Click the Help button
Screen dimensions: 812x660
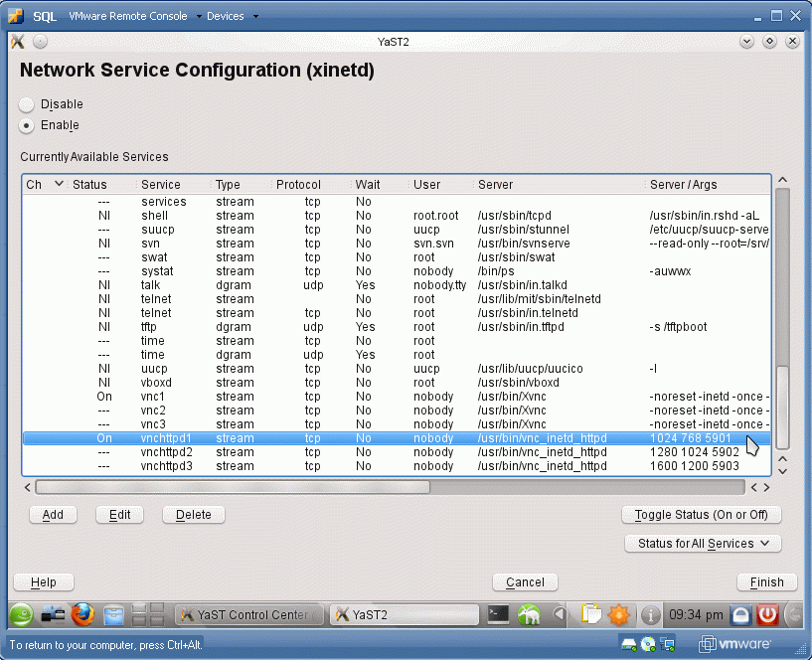coord(44,582)
